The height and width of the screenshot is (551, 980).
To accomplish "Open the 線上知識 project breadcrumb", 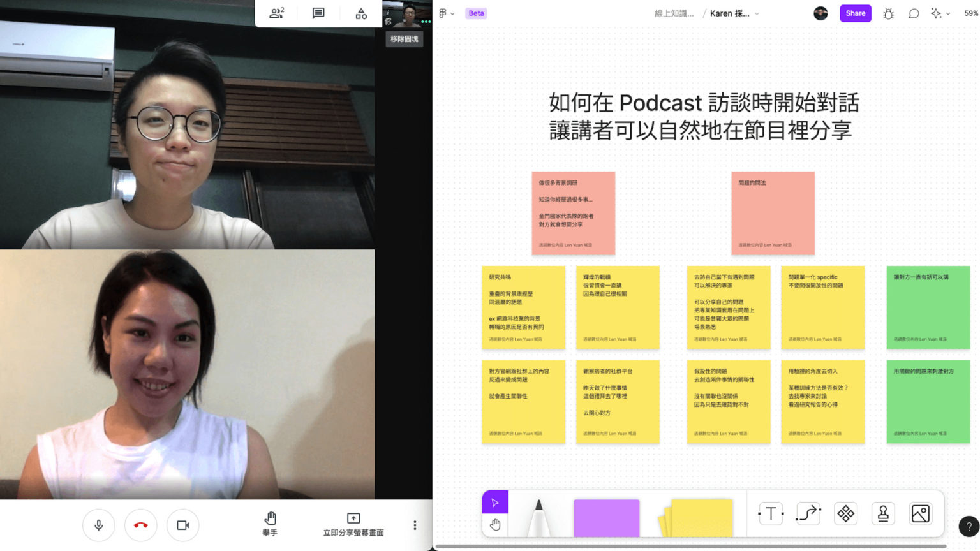I will [x=674, y=13].
